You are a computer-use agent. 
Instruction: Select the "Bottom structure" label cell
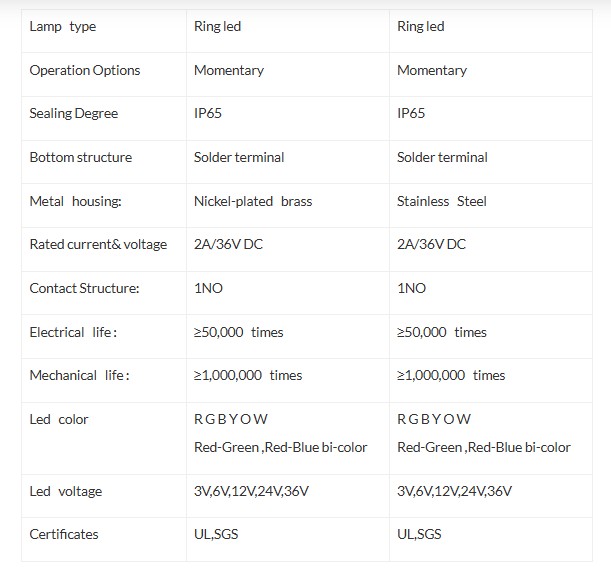(x=81, y=157)
